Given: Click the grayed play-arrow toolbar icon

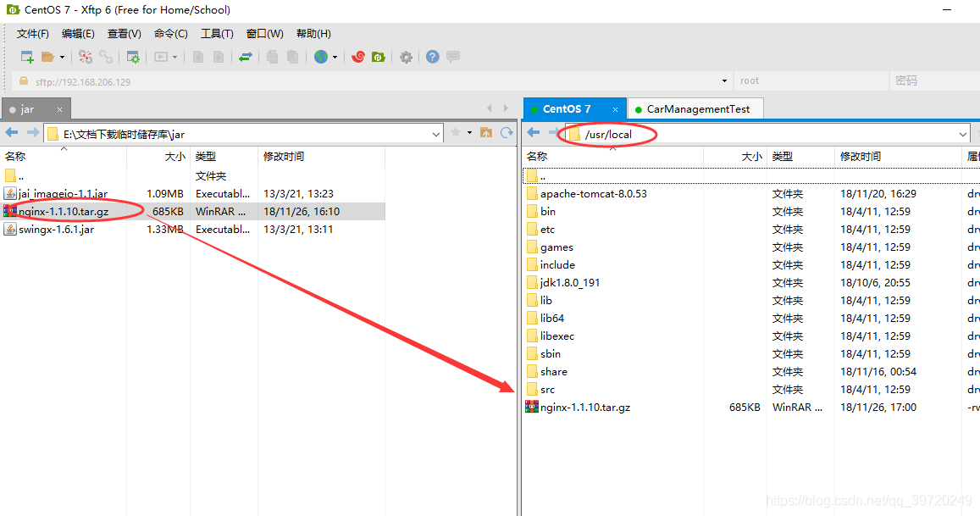Looking at the screenshot, I should 161,57.
